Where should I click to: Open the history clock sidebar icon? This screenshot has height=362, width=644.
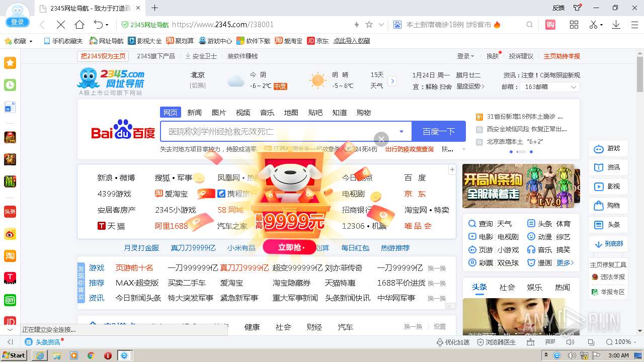point(10,85)
